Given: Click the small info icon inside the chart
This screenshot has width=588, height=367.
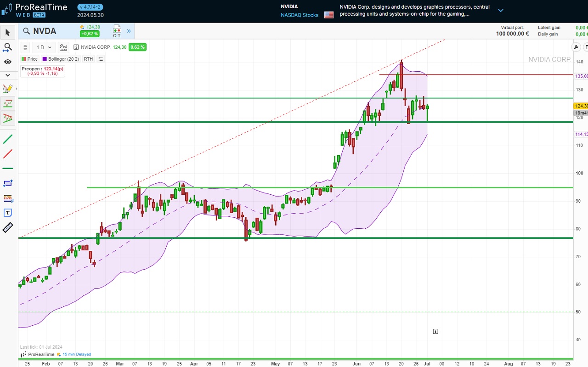Looking at the screenshot, I should [435, 331].
